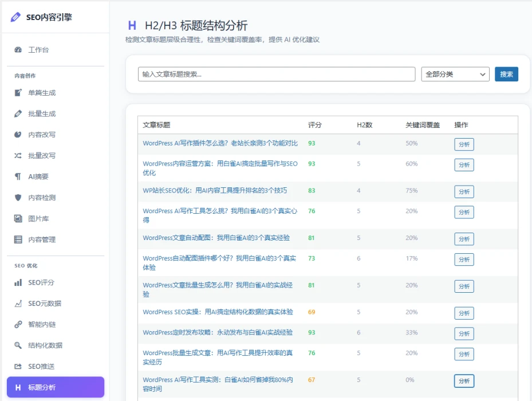This screenshot has width=532, height=401.
Task: Open 内容管理 menu item
Action: tap(56, 239)
